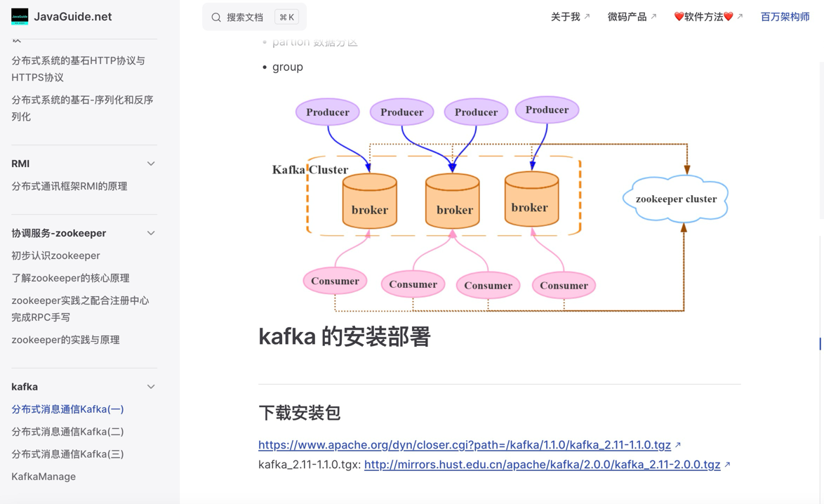Open the 搜索文档 search box
Screen dimensions: 824x504
[254, 17]
